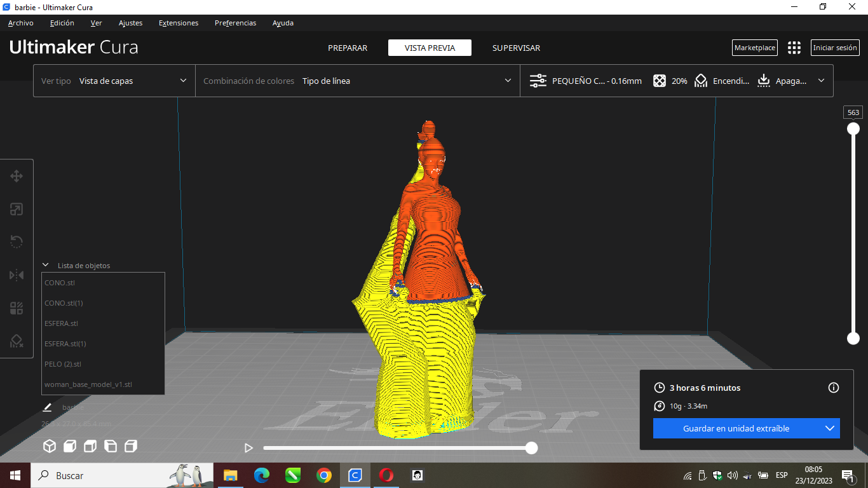Click the adhesion icon in settings bar
Image resolution: width=868 pixels, height=488 pixels.
(x=764, y=81)
